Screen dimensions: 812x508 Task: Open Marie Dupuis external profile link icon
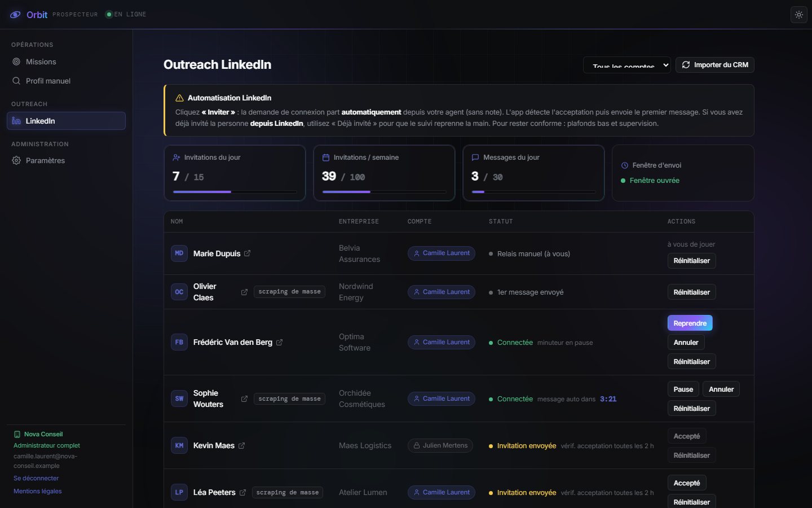(247, 253)
